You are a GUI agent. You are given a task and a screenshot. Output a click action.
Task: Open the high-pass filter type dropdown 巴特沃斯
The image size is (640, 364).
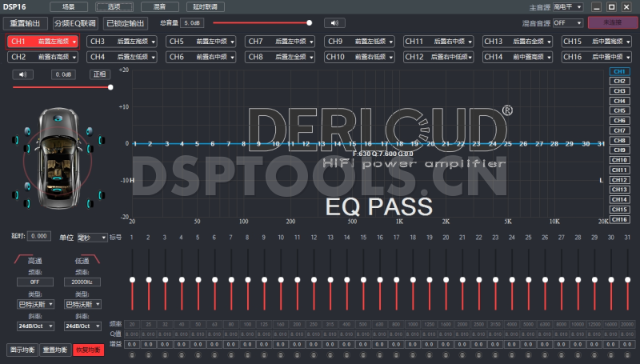tap(35, 305)
